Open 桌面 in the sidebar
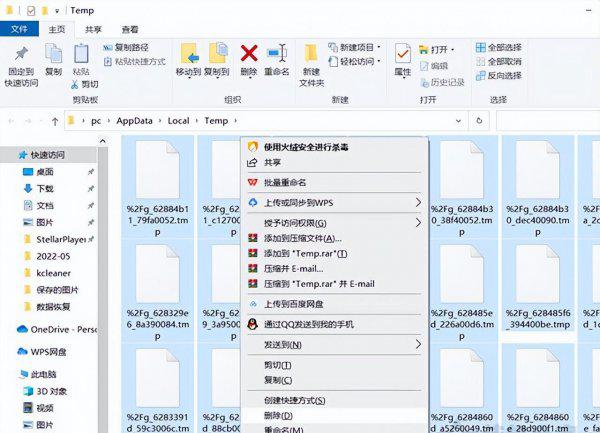This screenshot has width=600, height=433. point(45,172)
